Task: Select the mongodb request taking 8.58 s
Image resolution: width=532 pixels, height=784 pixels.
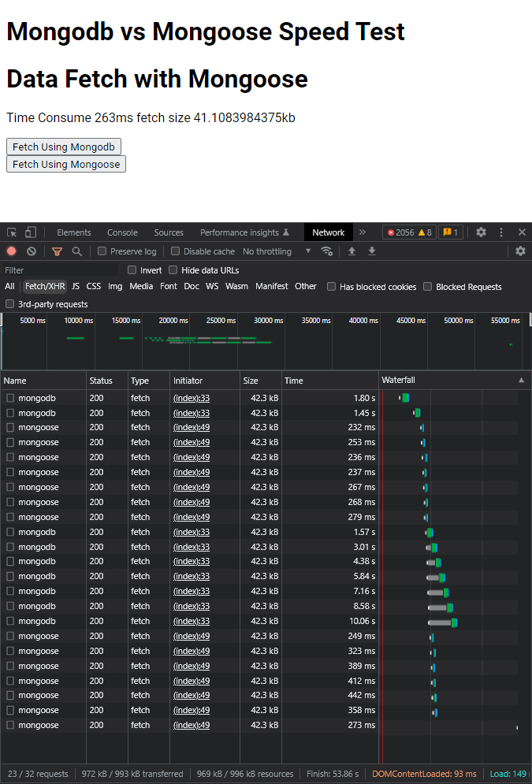Action: 37,606
